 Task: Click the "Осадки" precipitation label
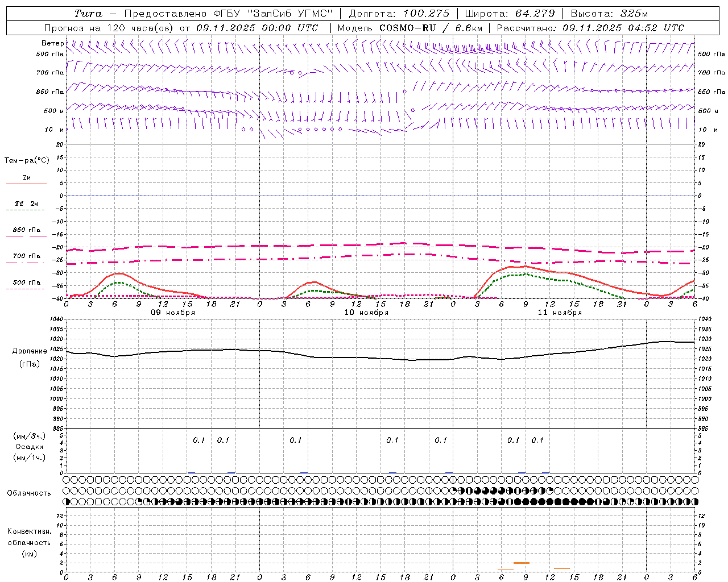coord(30,447)
